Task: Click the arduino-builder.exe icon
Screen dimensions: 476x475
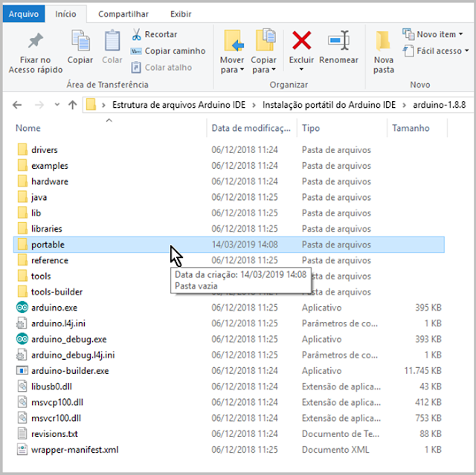Action: [22, 371]
